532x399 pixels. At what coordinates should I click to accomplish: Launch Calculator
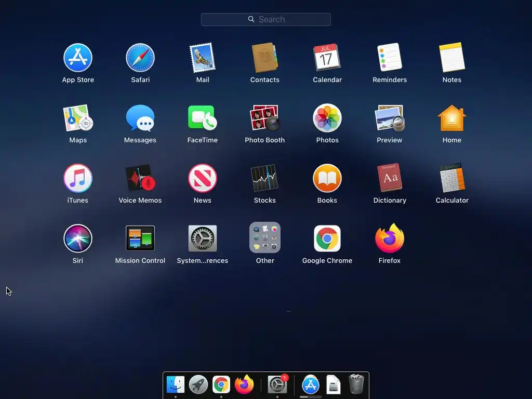[452, 178]
